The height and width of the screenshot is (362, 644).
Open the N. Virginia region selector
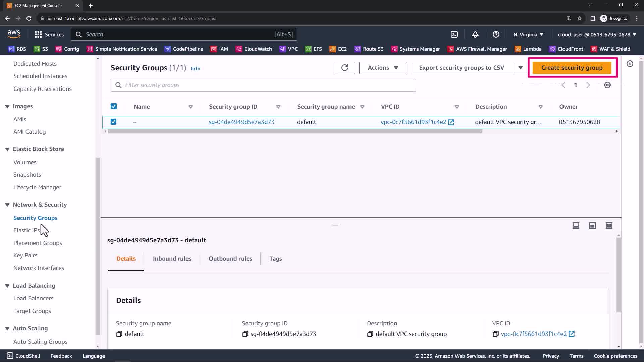tap(528, 34)
